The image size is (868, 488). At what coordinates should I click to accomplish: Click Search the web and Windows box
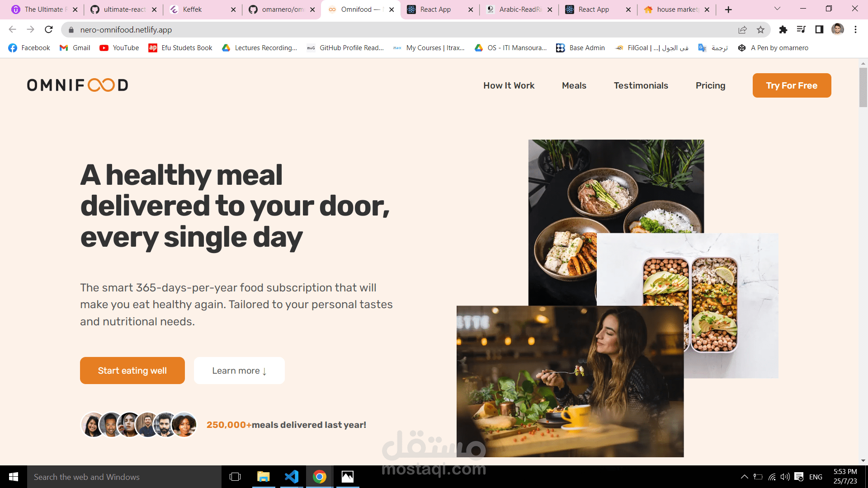[124, 477]
